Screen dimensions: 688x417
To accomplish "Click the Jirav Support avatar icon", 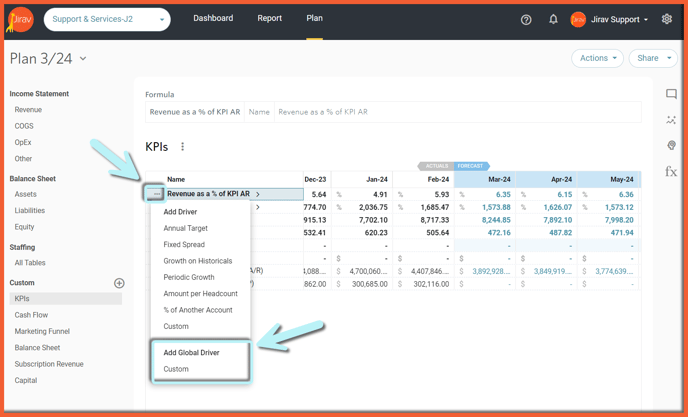I will (x=578, y=20).
